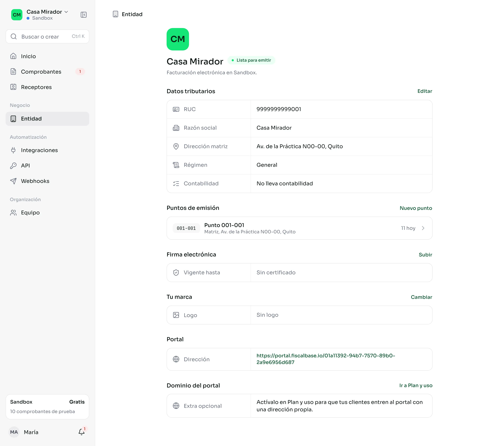Image resolution: width=504 pixels, height=446 pixels.
Task: Click Nuevo punto link
Action: [416, 208]
